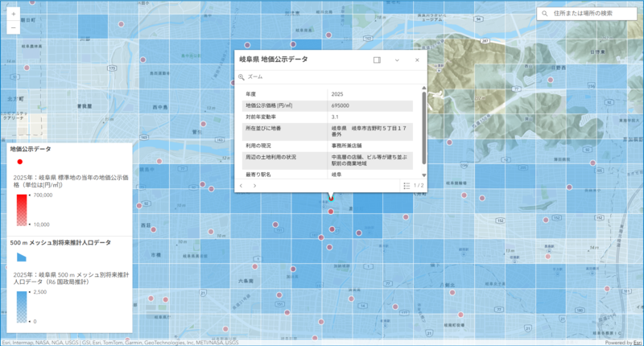644x346 pixels.
Task: Click the 最寄り駅名 value 岐阜
Action: 336,175
